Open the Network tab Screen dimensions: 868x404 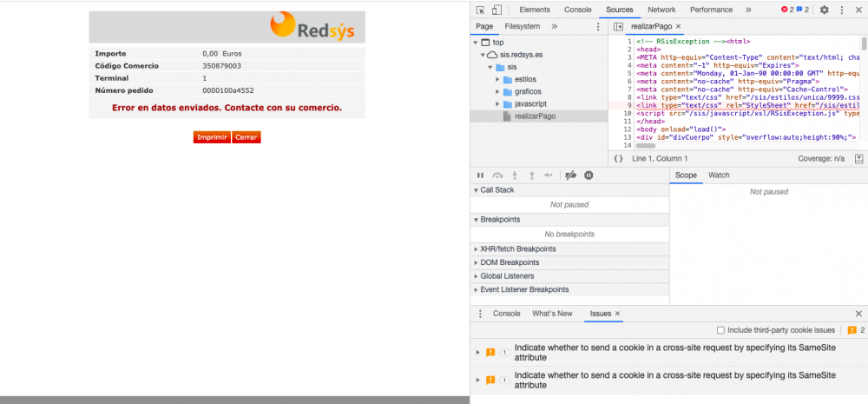coord(661,10)
